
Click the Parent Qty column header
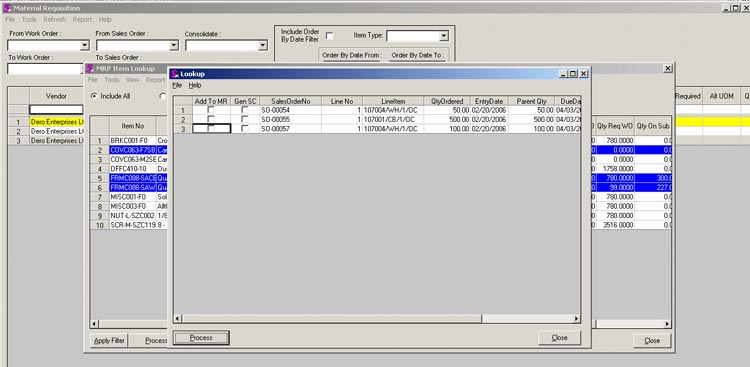(531, 101)
